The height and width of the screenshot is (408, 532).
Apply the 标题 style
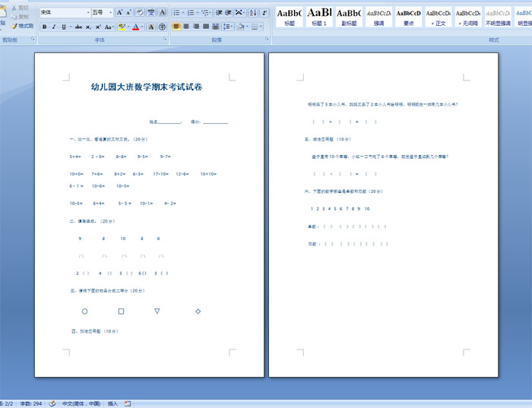click(x=290, y=17)
